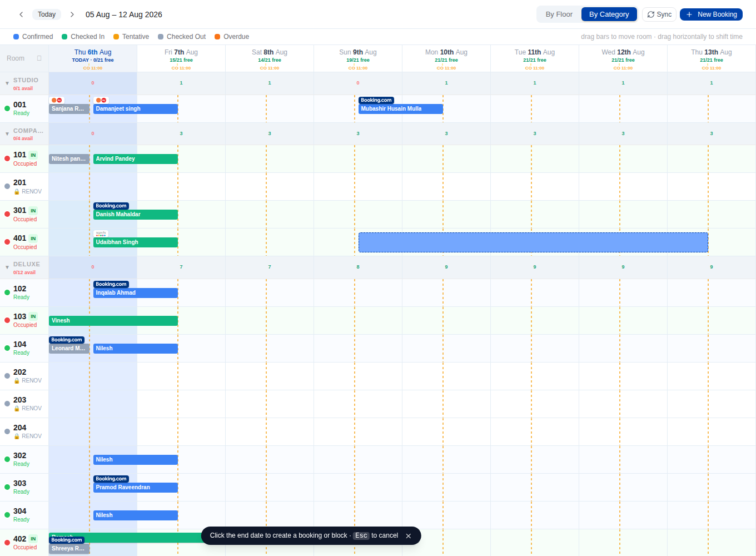Screen dimensions: 756x556
Task: Close the booking hint toast
Action: [x=409, y=536]
